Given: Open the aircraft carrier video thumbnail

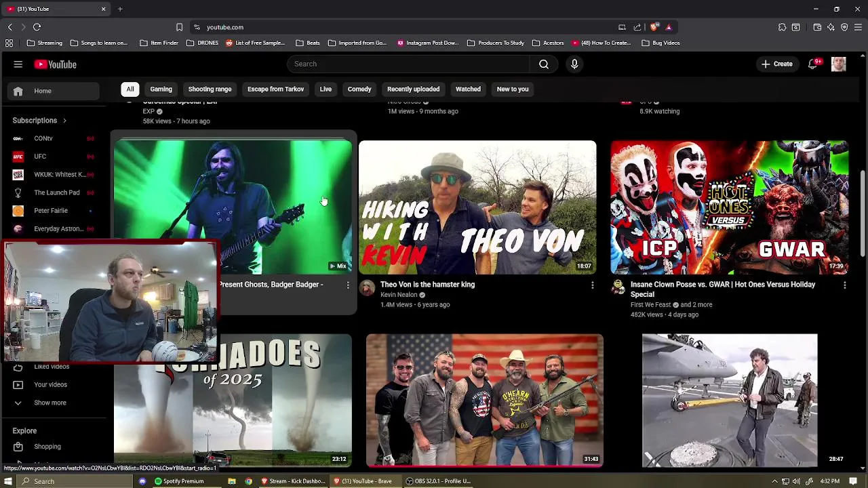Looking at the screenshot, I should 730,400.
